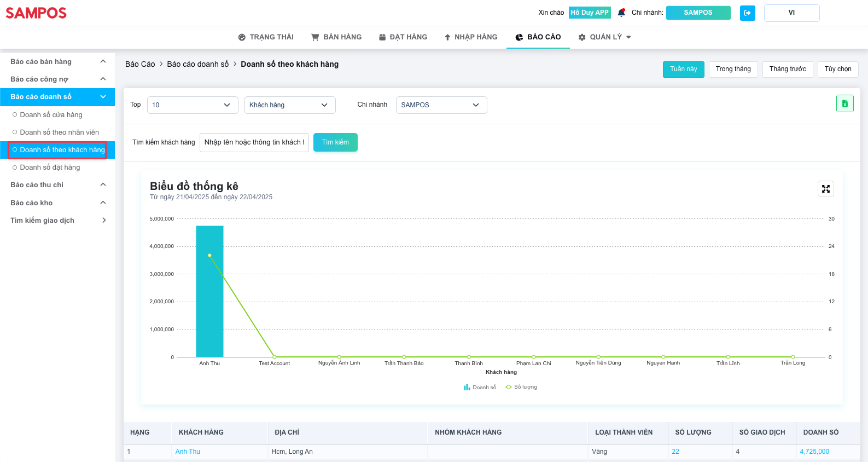Screen dimensions: 868x462
Task: Click the Tìm kiếm button
Action: pyautogui.click(x=335, y=142)
